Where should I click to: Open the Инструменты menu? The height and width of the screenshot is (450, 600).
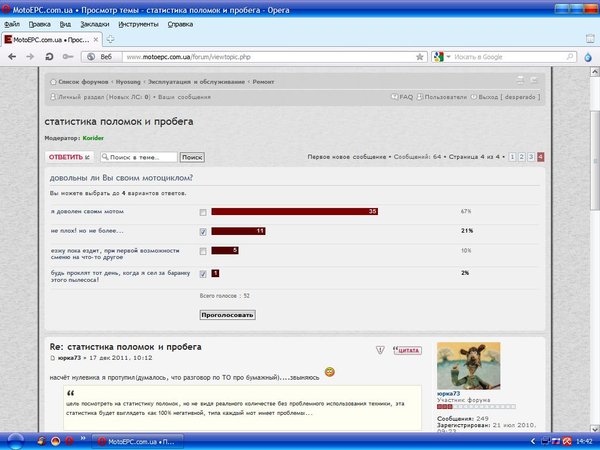click(138, 24)
